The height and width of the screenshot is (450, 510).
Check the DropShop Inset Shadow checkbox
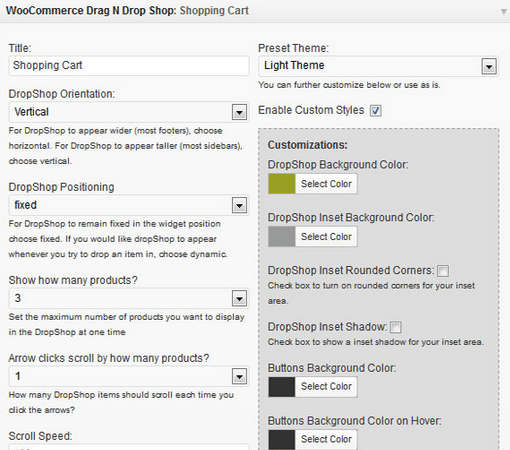[x=395, y=327]
